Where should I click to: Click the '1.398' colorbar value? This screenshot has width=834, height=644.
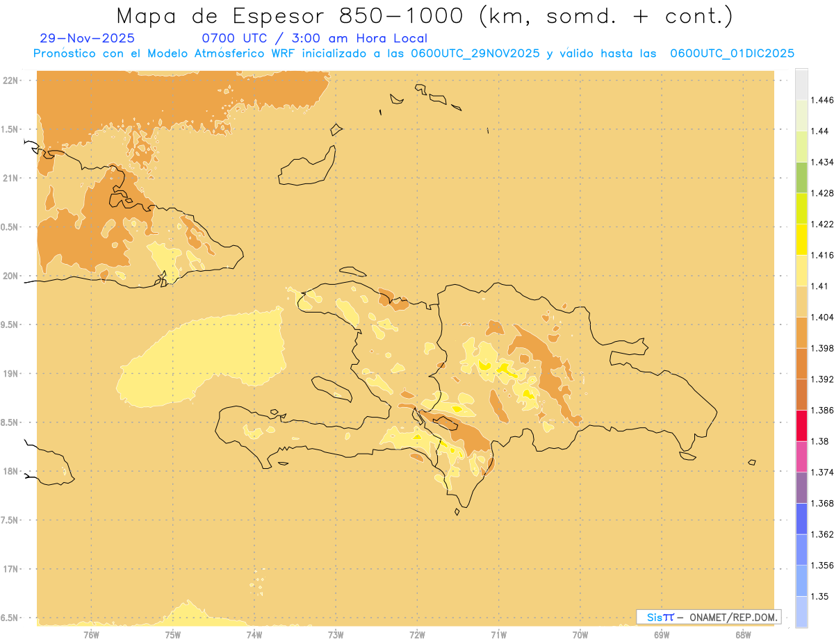pyautogui.click(x=822, y=348)
